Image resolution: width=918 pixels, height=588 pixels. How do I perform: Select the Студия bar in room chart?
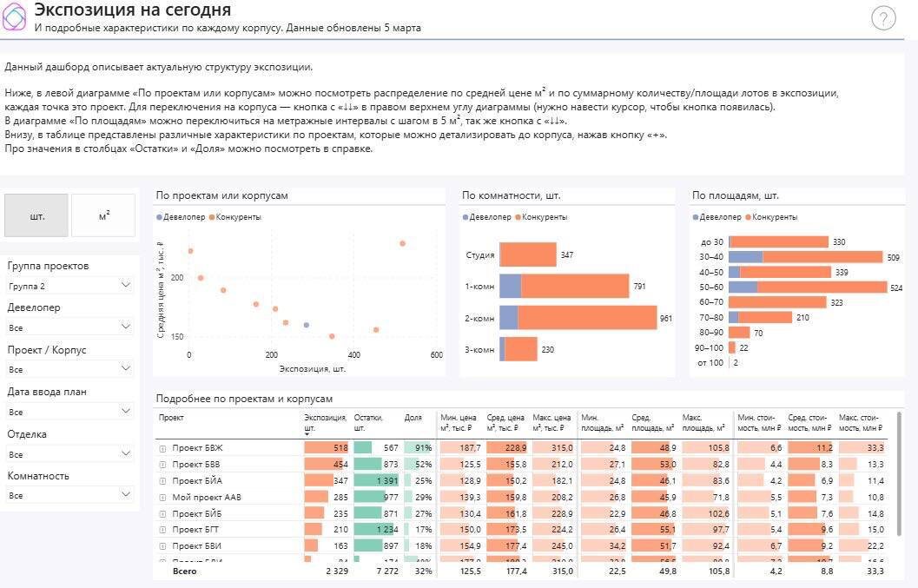pos(527,254)
